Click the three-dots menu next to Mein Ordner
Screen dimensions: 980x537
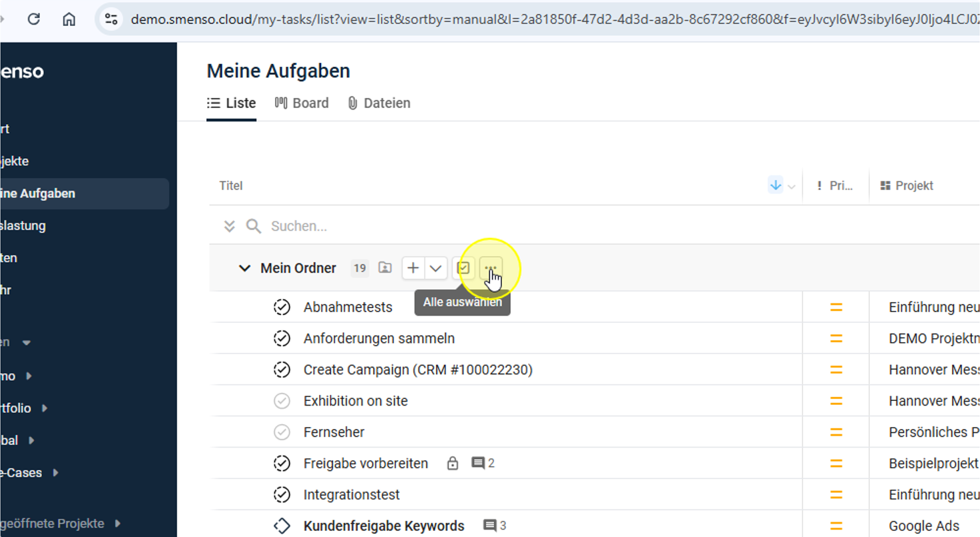pos(491,268)
